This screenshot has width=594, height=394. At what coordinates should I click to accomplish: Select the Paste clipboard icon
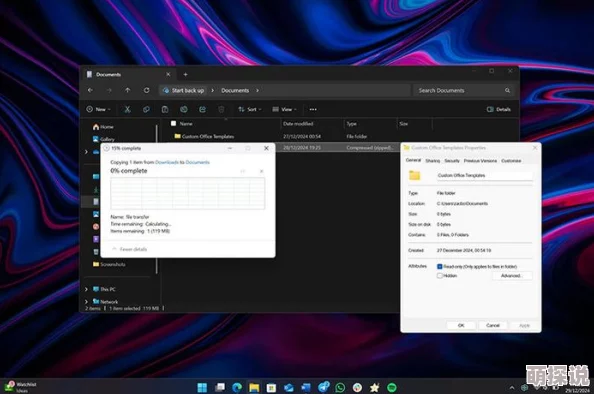pyautogui.click(x=165, y=109)
